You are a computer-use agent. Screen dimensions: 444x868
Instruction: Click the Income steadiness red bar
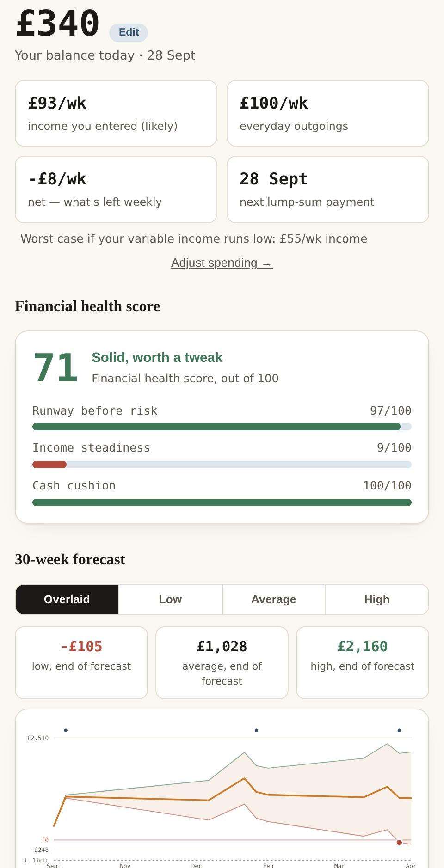tap(49, 465)
